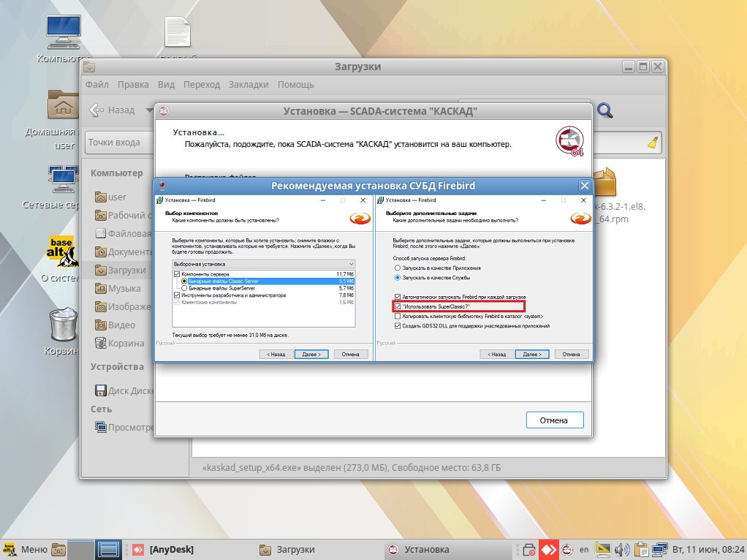Select the rpm package file icon
Screen dimensions: 747x560
click(x=604, y=182)
